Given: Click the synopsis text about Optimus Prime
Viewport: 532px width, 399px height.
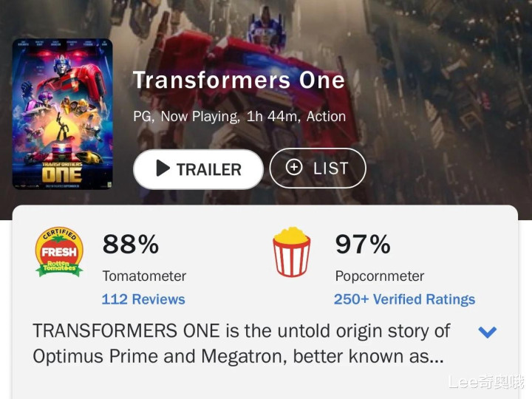Looking at the screenshot, I should pos(241,343).
